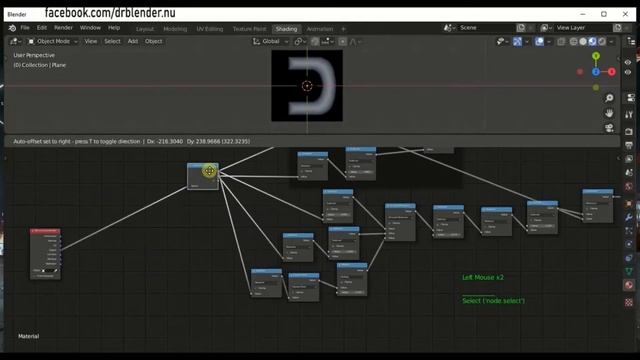The image size is (640, 360).
Task: Open the Render properties camera-back icon
Action: [629, 131]
